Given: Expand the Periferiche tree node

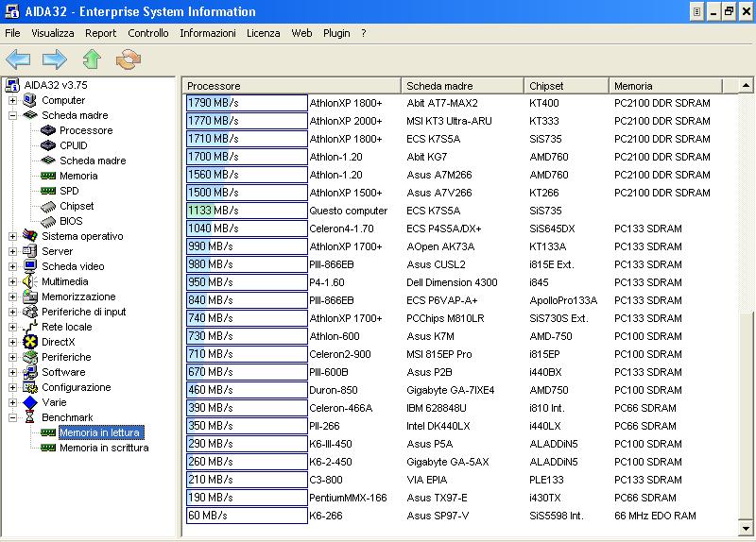Looking at the screenshot, I should (x=12, y=357).
